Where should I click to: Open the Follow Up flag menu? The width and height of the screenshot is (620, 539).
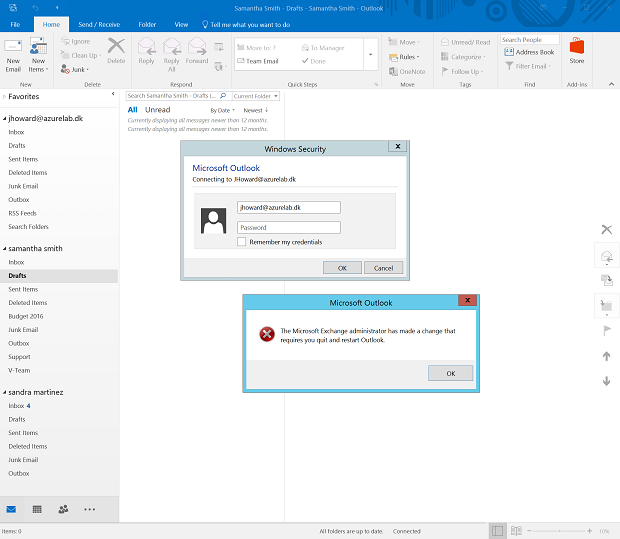pyautogui.click(x=462, y=72)
